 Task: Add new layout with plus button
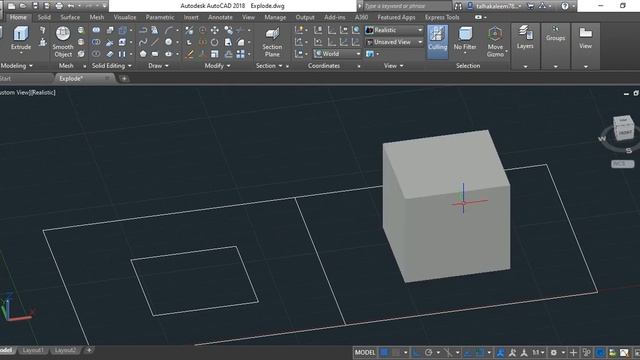89,350
